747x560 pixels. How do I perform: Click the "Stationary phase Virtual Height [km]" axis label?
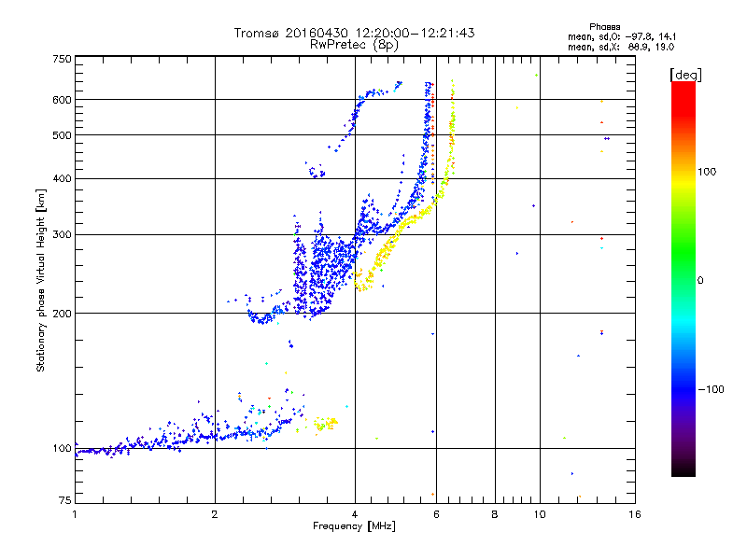pos(41,281)
